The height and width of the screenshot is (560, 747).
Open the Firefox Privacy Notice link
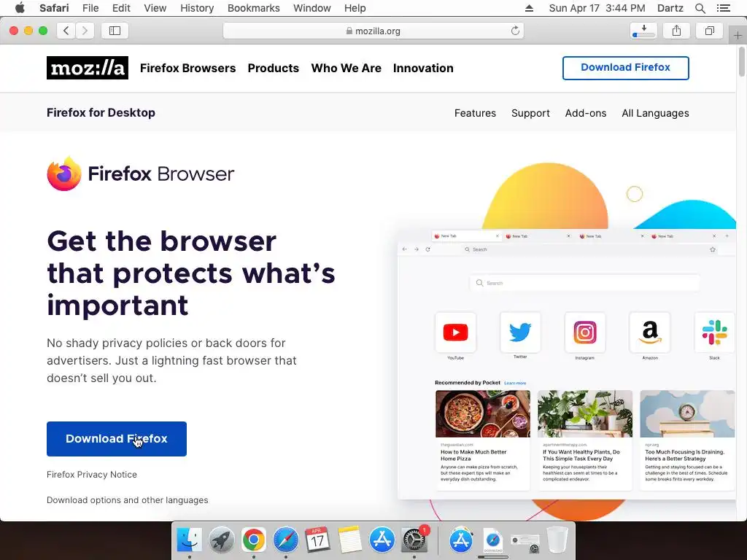92,474
